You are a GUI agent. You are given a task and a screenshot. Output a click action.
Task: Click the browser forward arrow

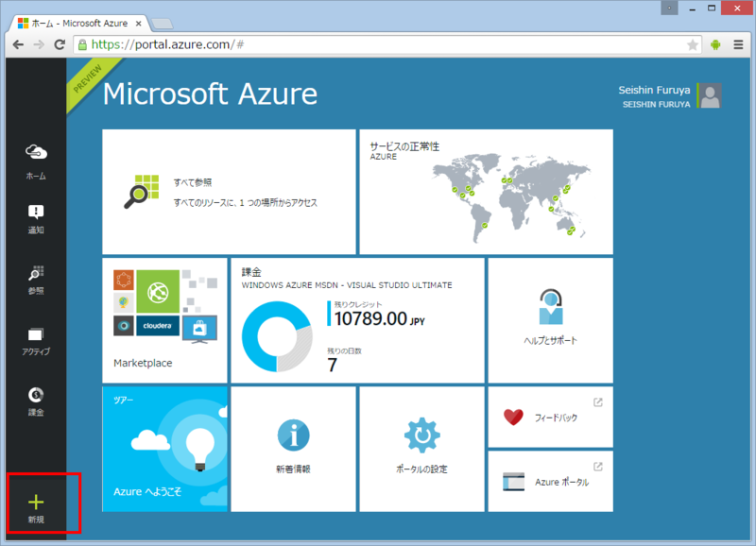tap(39, 44)
